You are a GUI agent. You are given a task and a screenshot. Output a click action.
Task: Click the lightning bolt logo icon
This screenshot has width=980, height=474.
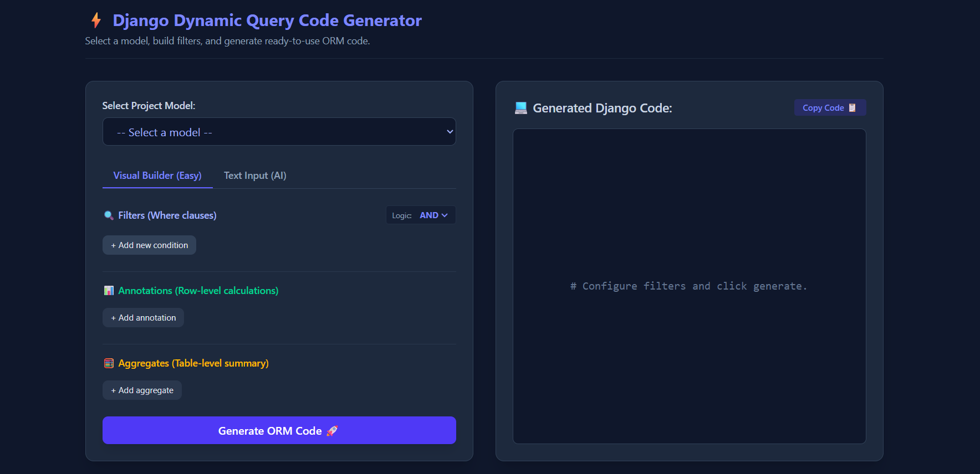(x=96, y=20)
